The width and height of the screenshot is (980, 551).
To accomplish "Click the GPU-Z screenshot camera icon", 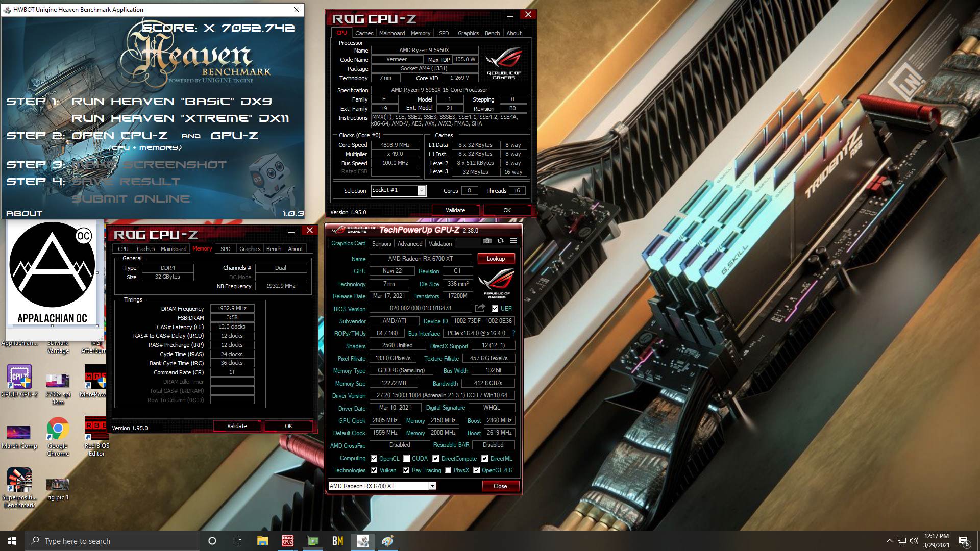I will click(487, 241).
